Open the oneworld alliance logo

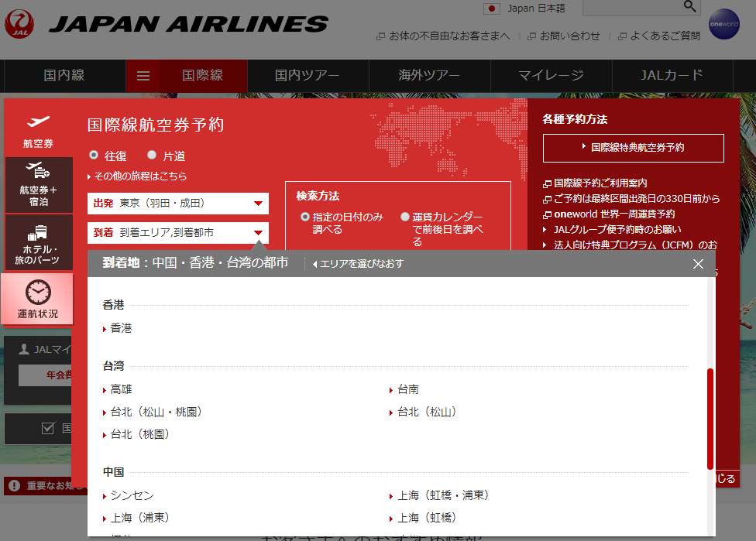click(723, 23)
